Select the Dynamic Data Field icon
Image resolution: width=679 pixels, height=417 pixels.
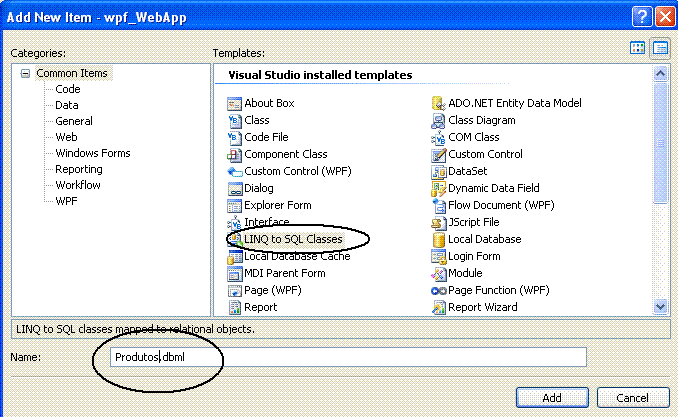point(438,188)
